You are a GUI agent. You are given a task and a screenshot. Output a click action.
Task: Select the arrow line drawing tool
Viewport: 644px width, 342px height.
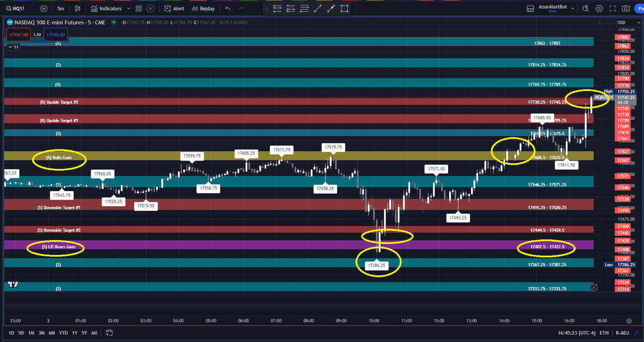pos(331,8)
